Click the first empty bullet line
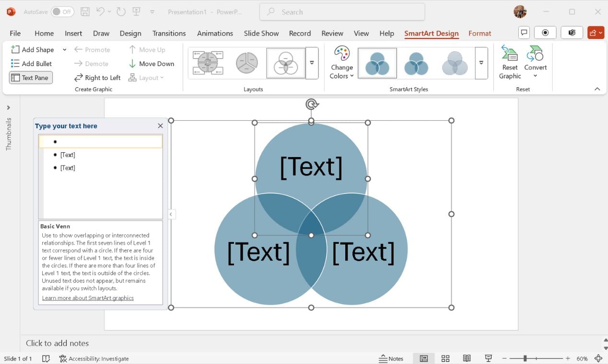 [101, 142]
